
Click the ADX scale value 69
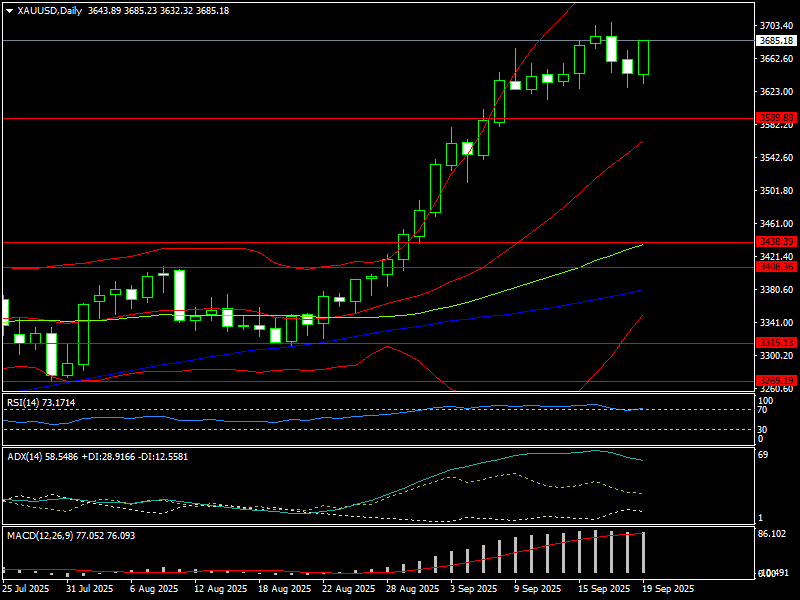(764, 455)
